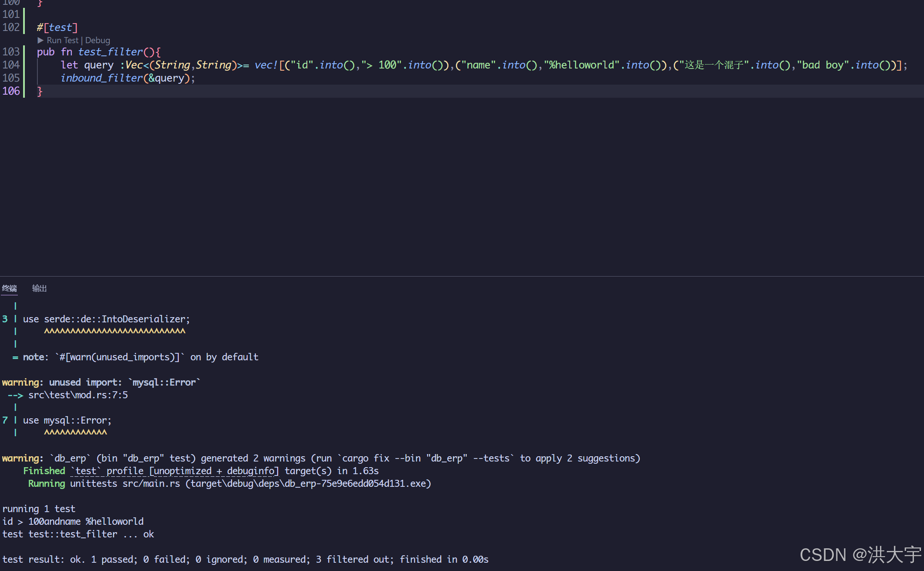Switch to the 输出 output tab
The image size is (924, 571).
39,288
